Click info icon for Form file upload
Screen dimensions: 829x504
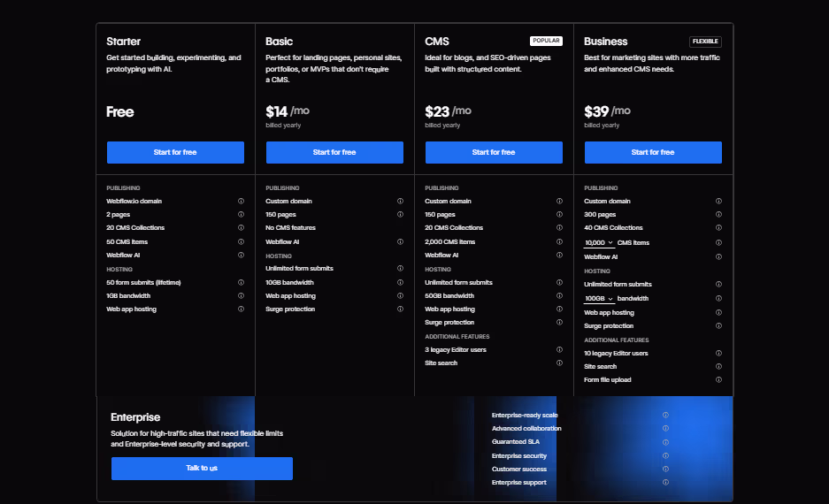point(718,380)
